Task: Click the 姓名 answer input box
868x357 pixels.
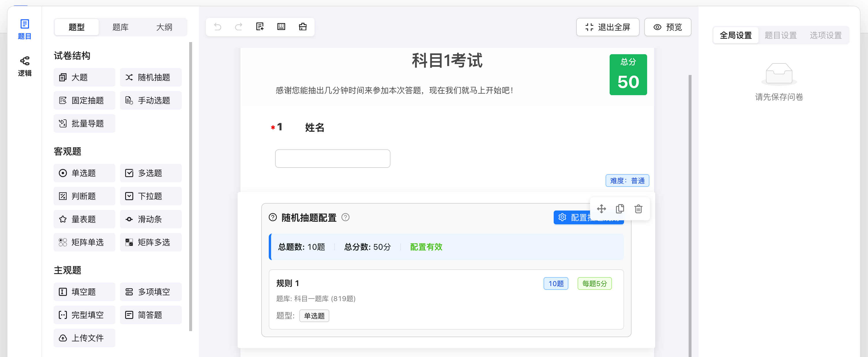Action: 332,158
